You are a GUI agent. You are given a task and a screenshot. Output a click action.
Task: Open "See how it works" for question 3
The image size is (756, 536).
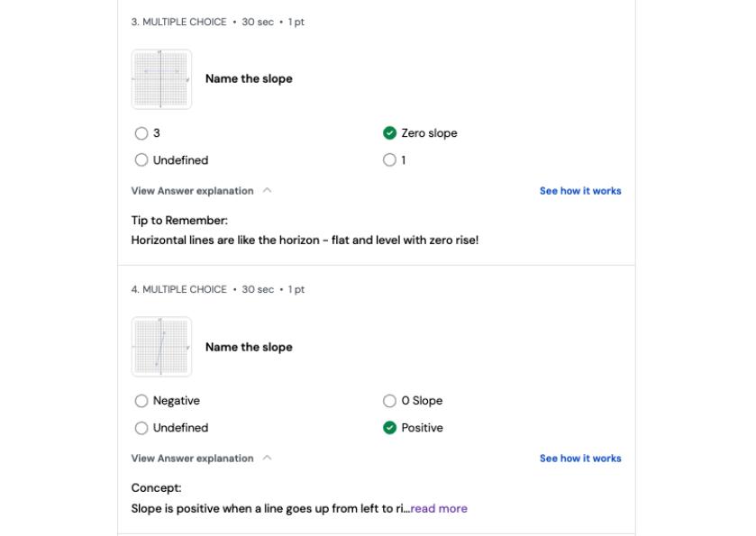[579, 191]
